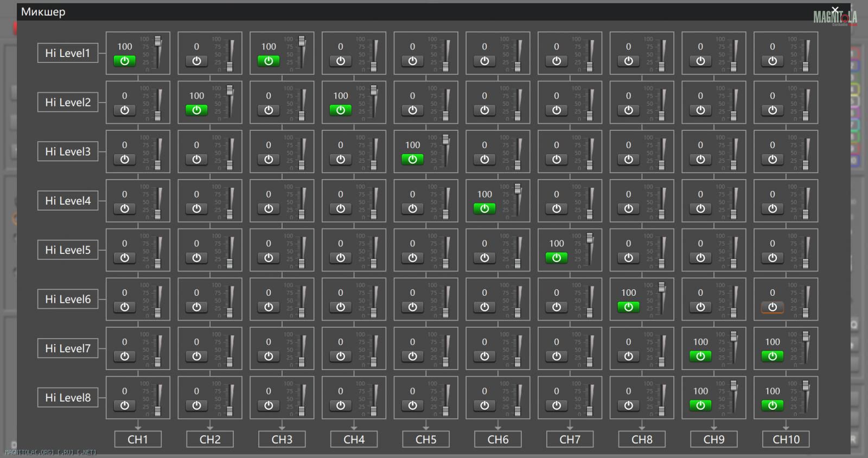
Task: Enable Hi Level3 to CH8 power button
Action: pos(628,160)
